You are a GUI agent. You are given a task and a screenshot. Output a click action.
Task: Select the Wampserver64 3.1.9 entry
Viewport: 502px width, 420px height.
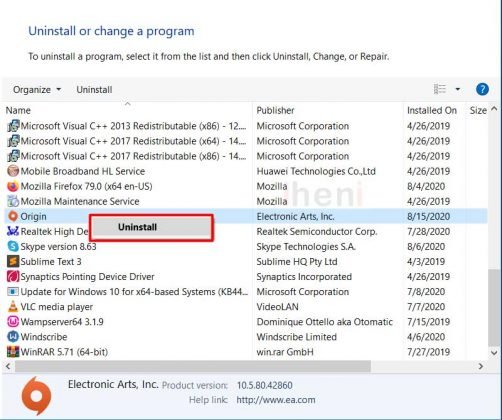pyautogui.click(x=246, y=322)
